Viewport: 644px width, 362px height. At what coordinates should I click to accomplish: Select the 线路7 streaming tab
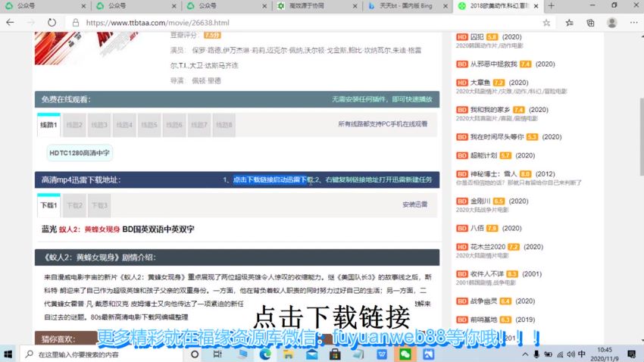[199, 125]
